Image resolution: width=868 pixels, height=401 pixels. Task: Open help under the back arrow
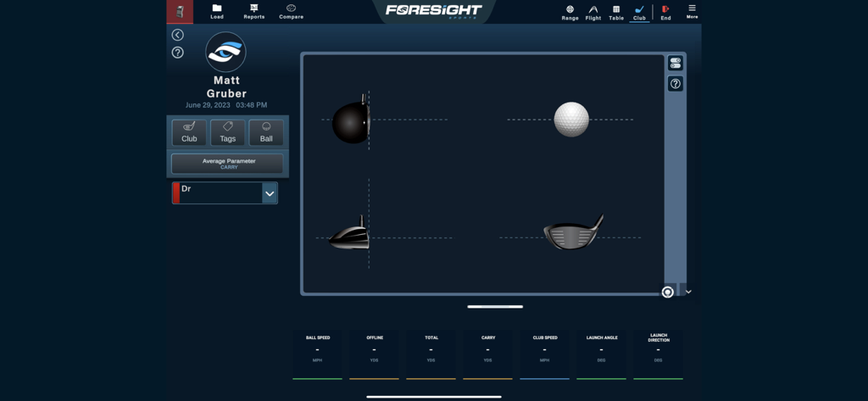[177, 53]
